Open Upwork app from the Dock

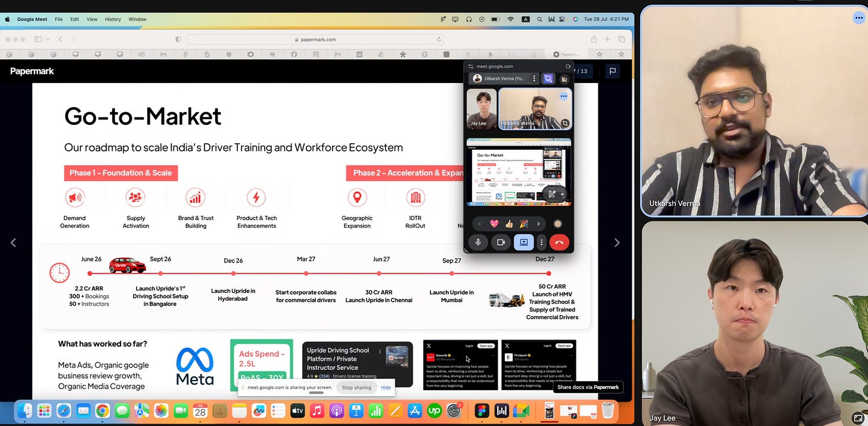tap(435, 410)
